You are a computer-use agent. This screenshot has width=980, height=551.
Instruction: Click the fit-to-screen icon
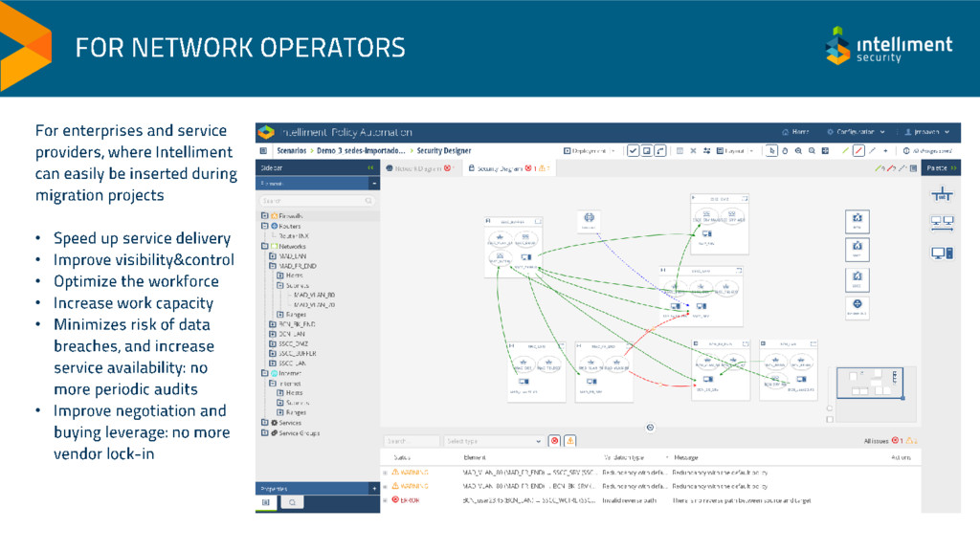[x=825, y=150]
